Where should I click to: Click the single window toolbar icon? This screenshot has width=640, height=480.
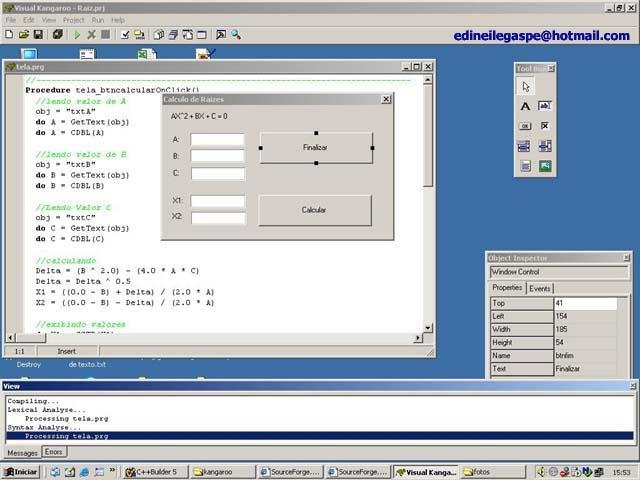[202, 35]
